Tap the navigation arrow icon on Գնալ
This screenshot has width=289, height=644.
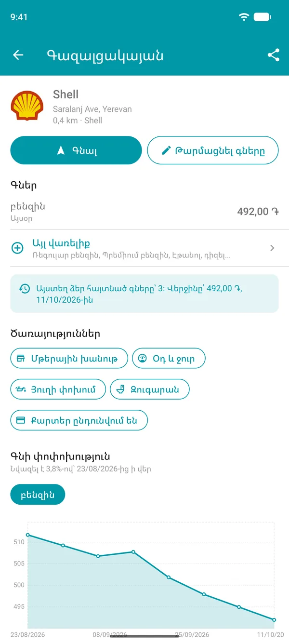click(61, 150)
